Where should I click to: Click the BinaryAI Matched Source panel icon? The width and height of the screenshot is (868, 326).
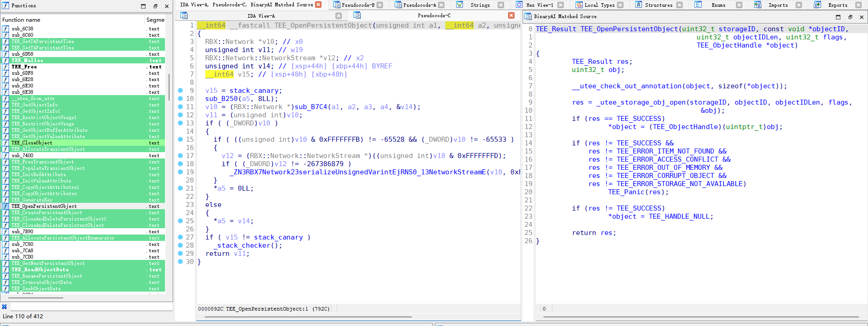(x=528, y=17)
